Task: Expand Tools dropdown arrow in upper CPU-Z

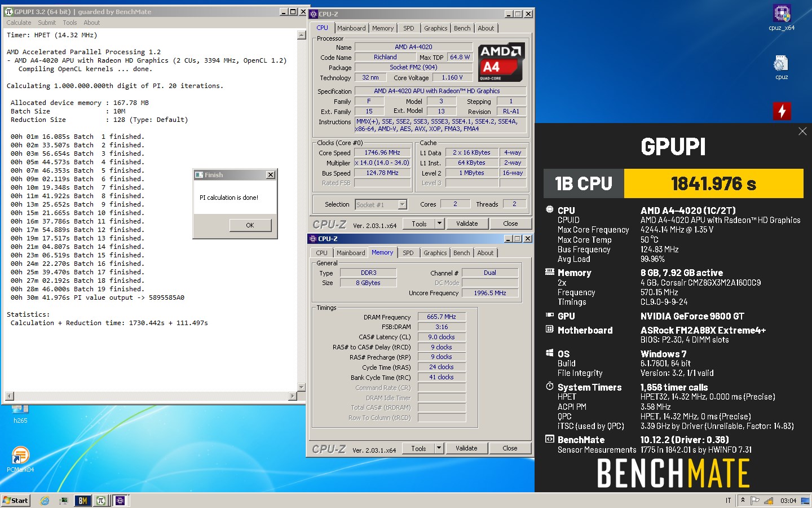Action: (440, 224)
